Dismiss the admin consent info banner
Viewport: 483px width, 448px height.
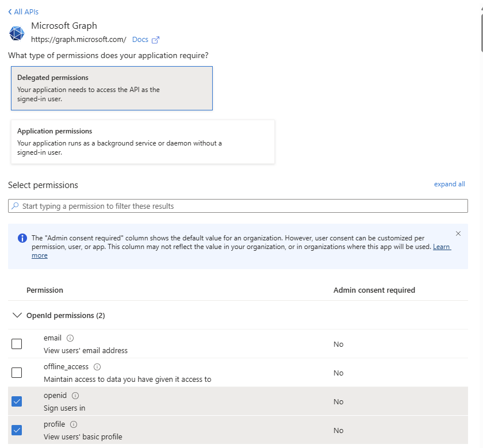tap(458, 233)
